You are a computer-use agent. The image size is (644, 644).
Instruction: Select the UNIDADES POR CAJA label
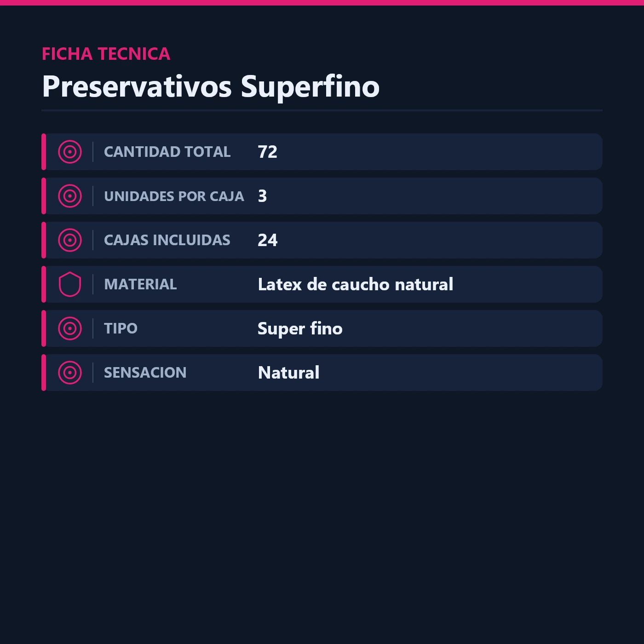(x=174, y=196)
